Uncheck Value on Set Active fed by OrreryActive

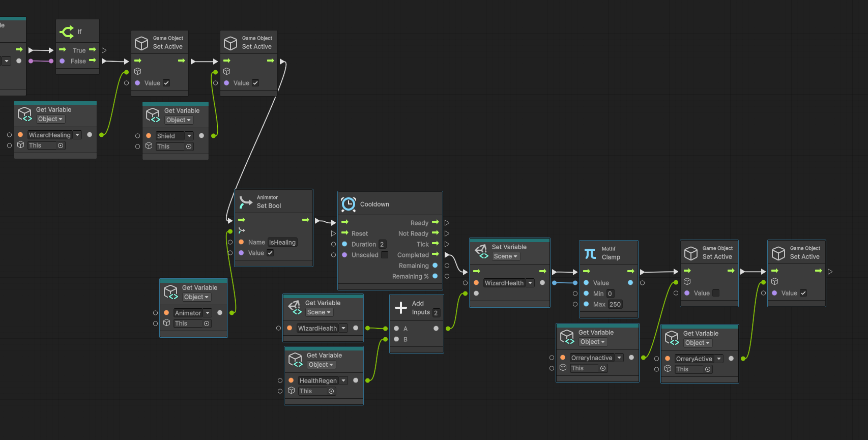pos(803,293)
